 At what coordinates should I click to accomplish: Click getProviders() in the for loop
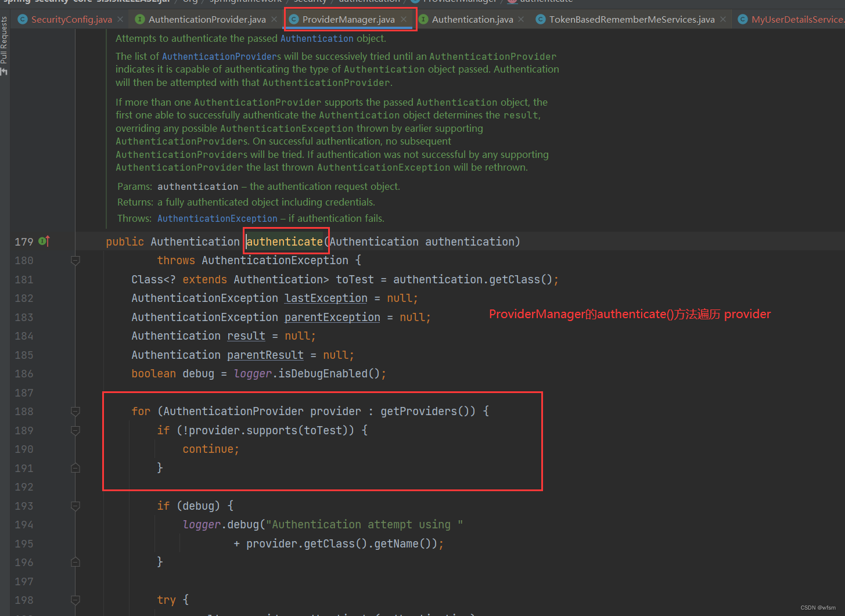coord(428,411)
